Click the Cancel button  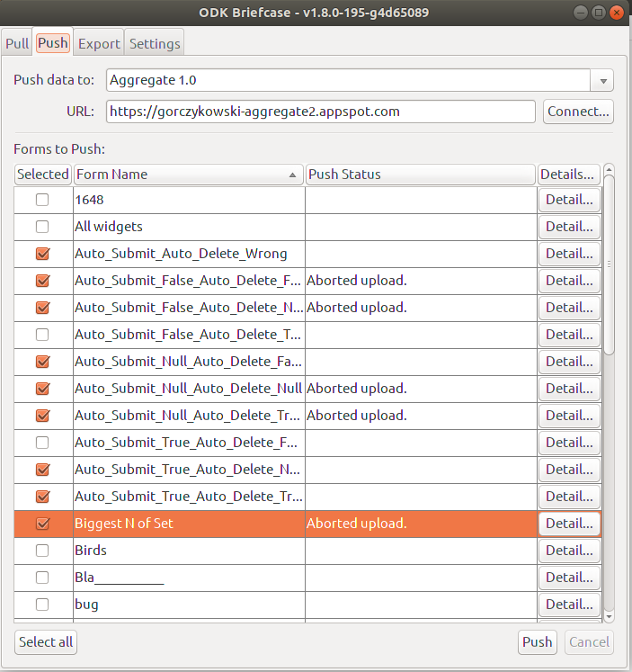click(x=589, y=642)
